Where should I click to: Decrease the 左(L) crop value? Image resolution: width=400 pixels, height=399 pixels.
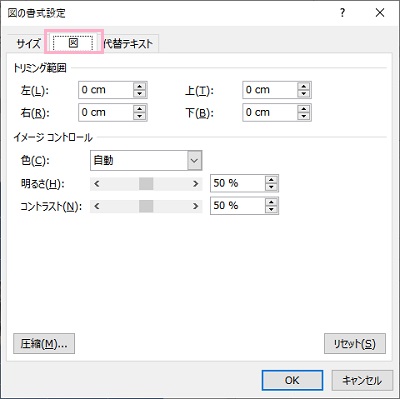point(140,94)
